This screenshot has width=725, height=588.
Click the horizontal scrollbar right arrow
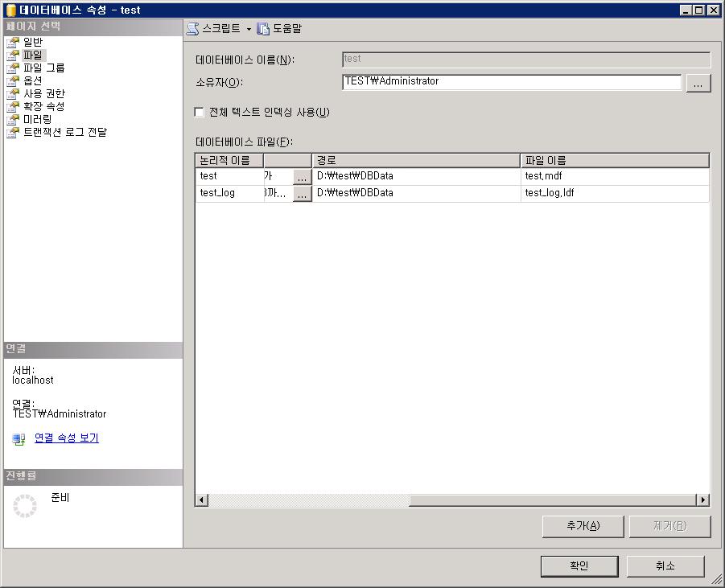[x=702, y=500]
